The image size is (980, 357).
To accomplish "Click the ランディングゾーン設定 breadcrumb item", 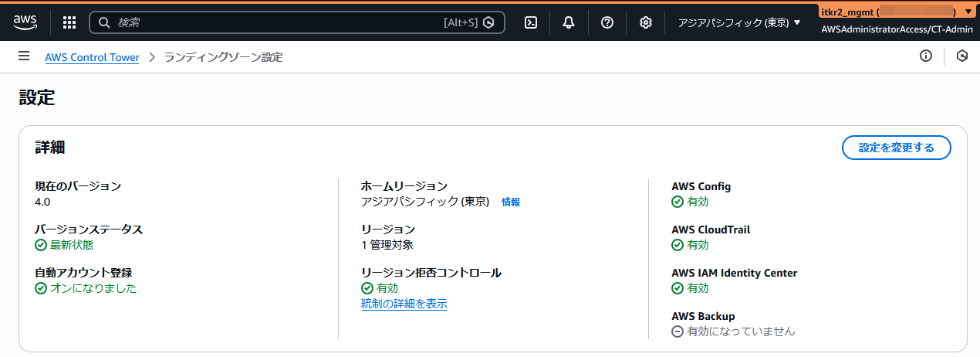I will 223,57.
